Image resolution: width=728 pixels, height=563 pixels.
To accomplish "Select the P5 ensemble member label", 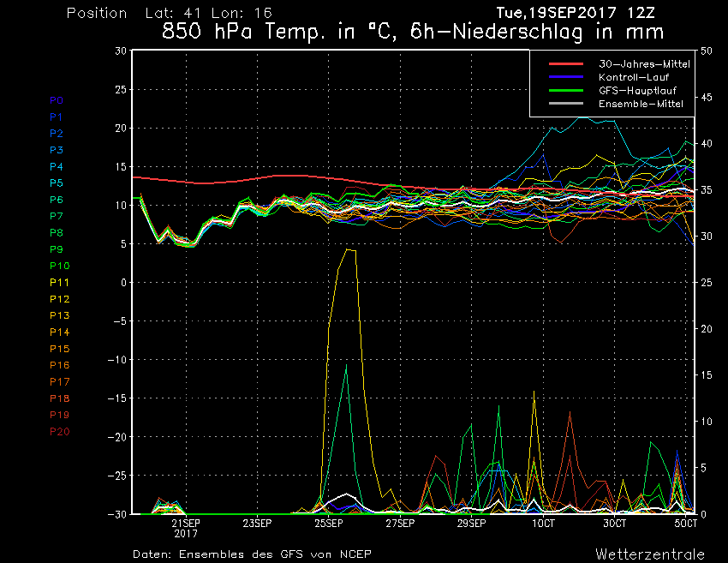I will pos(57,183).
